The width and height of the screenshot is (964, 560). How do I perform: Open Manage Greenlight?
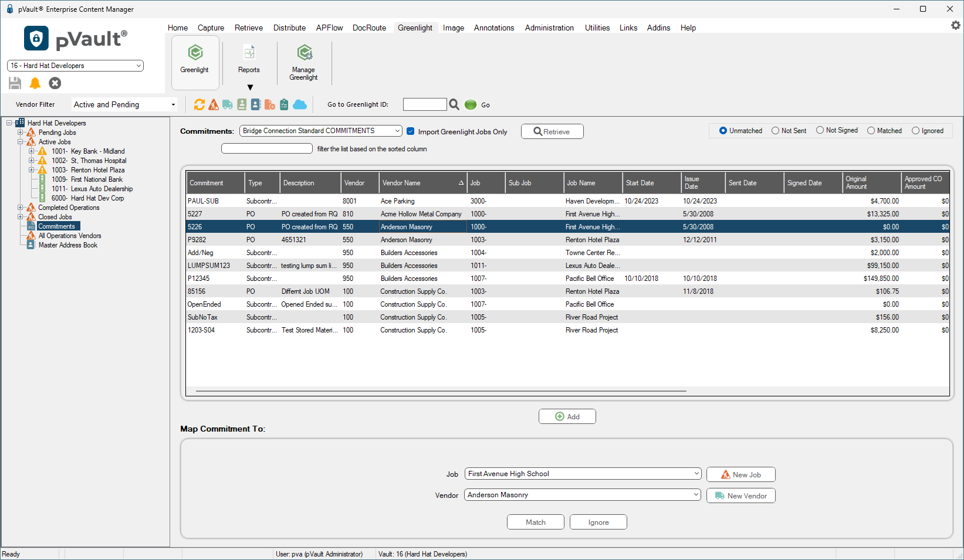pos(304,62)
